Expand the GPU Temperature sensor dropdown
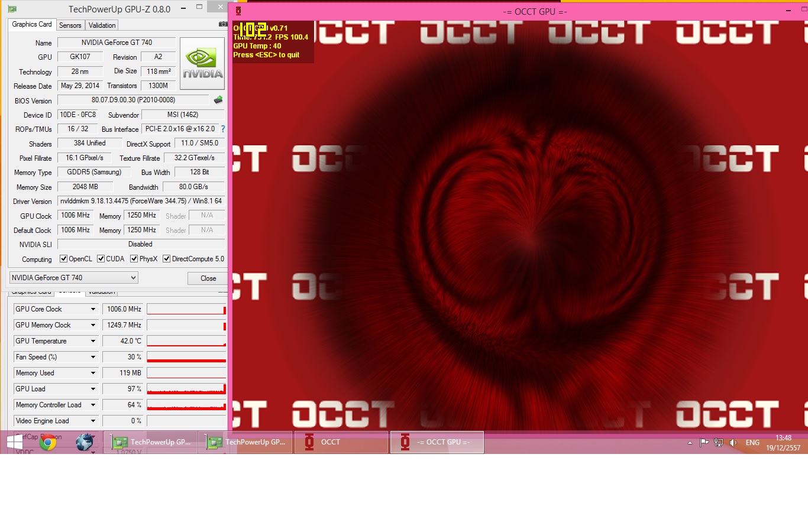 click(x=93, y=341)
